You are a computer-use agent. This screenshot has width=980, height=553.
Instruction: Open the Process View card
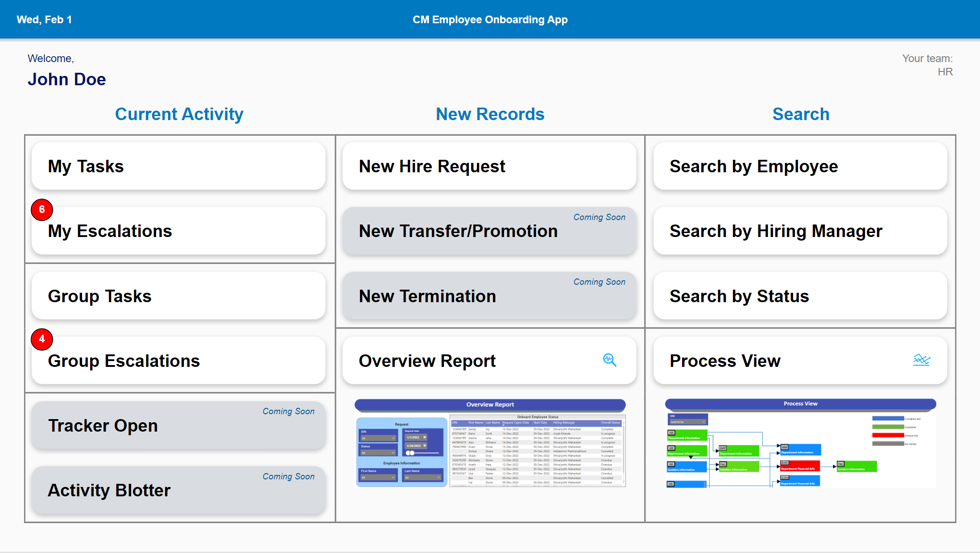click(x=800, y=361)
